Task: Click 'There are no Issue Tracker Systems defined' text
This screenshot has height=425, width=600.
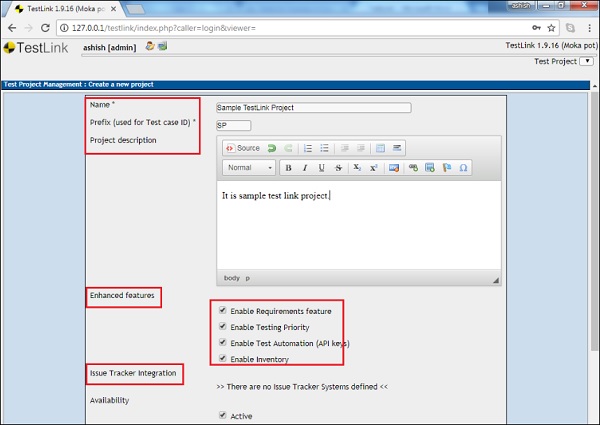Action: pos(302,387)
